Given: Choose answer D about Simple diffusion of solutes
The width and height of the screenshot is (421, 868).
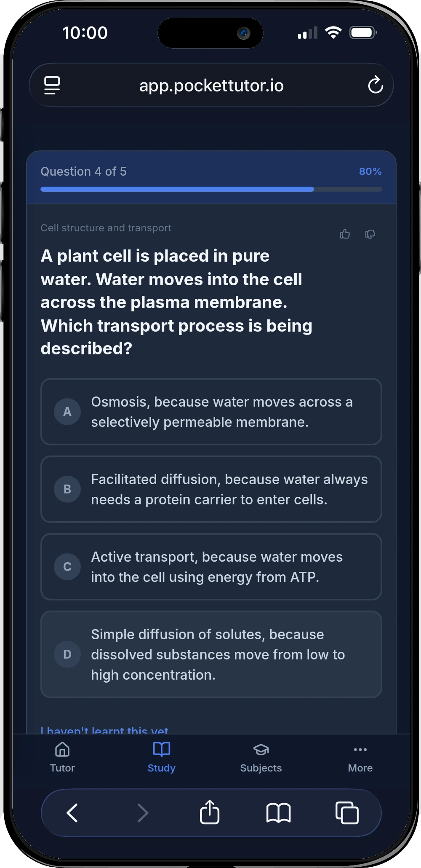Looking at the screenshot, I should [x=211, y=654].
